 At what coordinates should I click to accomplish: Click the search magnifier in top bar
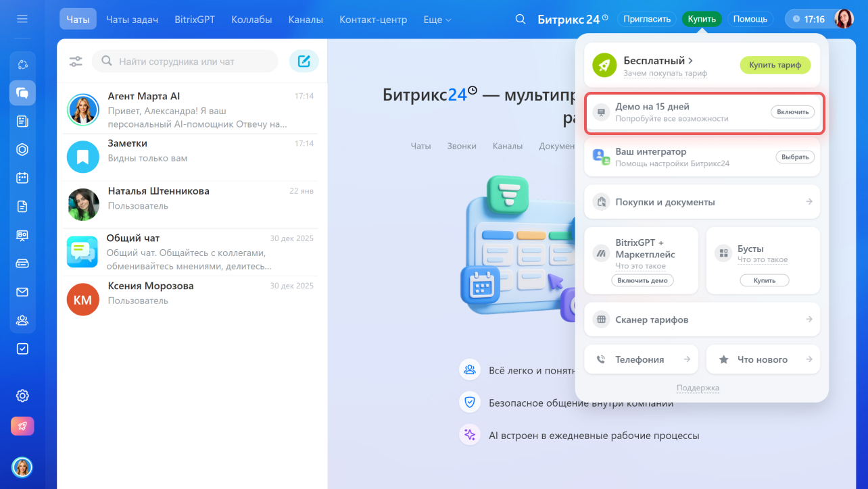pyautogui.click(x=520, y=19)
